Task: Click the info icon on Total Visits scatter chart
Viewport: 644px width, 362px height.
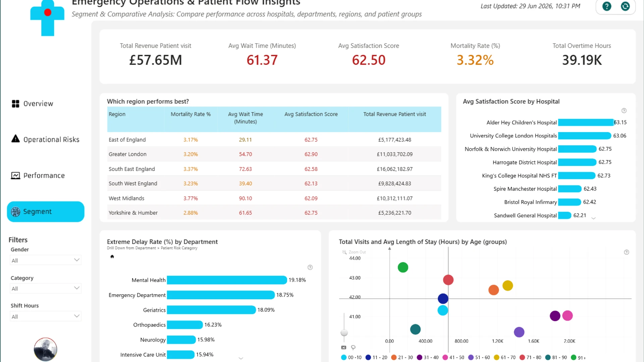Action: coord(626,252)
